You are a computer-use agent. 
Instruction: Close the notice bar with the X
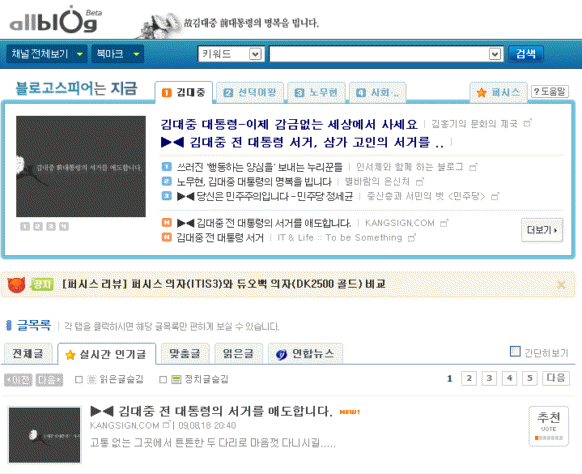[x=561, y=285]
